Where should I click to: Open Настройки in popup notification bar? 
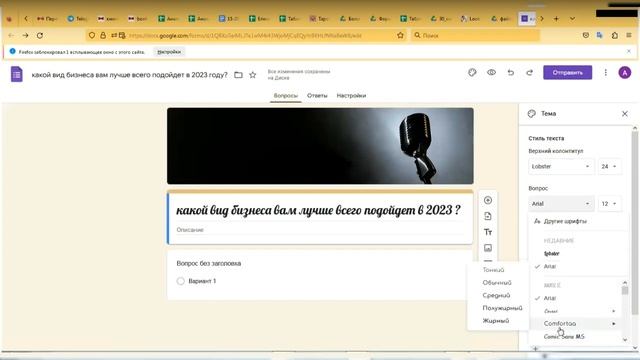169,52
